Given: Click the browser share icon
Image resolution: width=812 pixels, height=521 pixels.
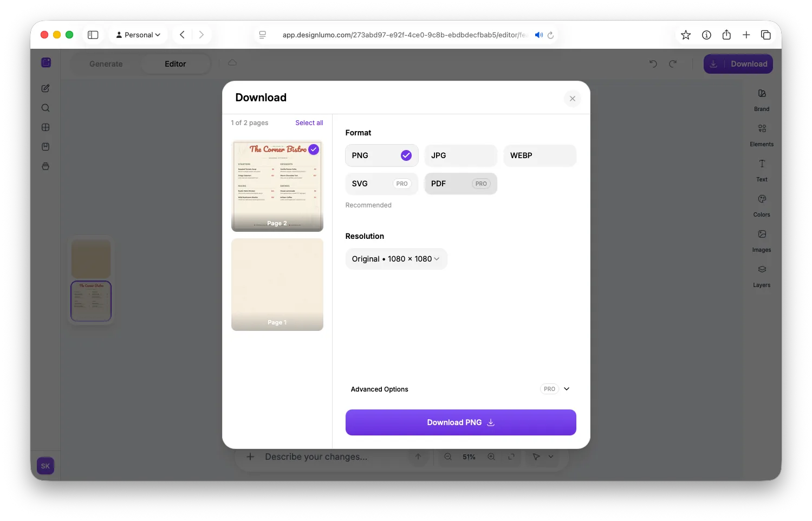Looking at the screenshot, I should (x=726, y=35).
